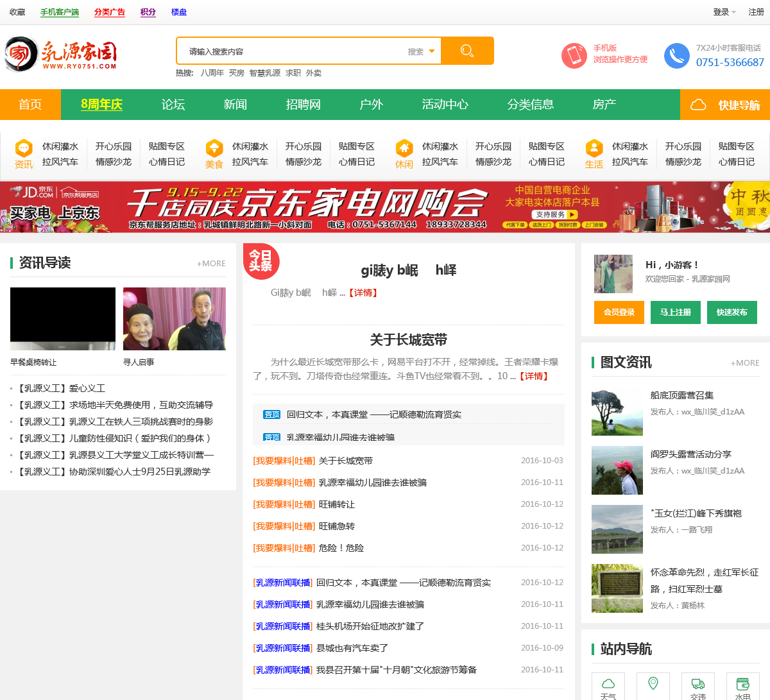Screen dimensions: 770x700
Task: Open the 天气 weather cloud icon
Action: point(608,684)
